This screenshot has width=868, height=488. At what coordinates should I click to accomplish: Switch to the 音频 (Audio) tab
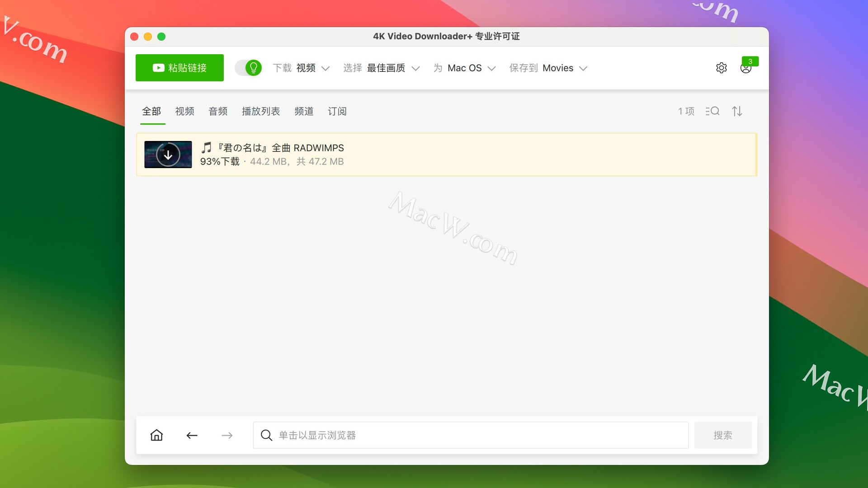click(x=217, y=111)
